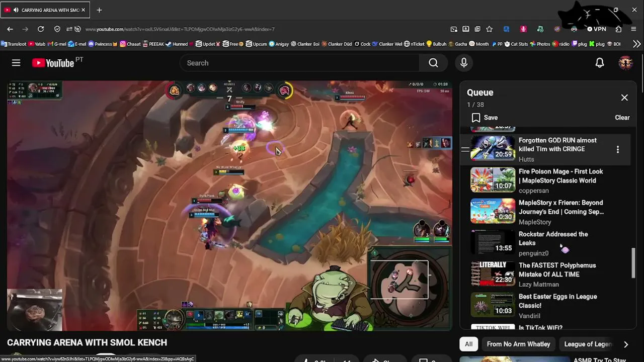This screenshot has width=644, height=362.
Task: Open 'Best Easter Eggs in League Classic!' title
Action: click(x=557, y=301)
